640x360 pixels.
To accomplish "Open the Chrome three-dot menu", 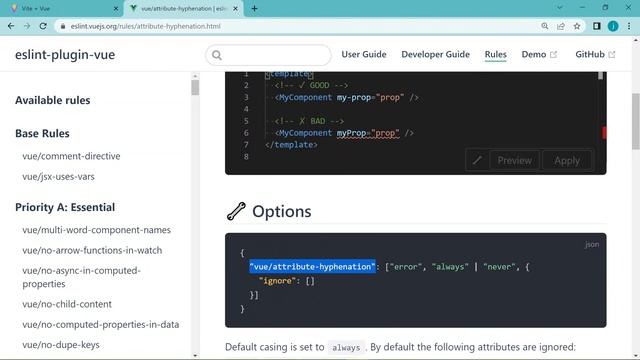I will click(629, 26).
